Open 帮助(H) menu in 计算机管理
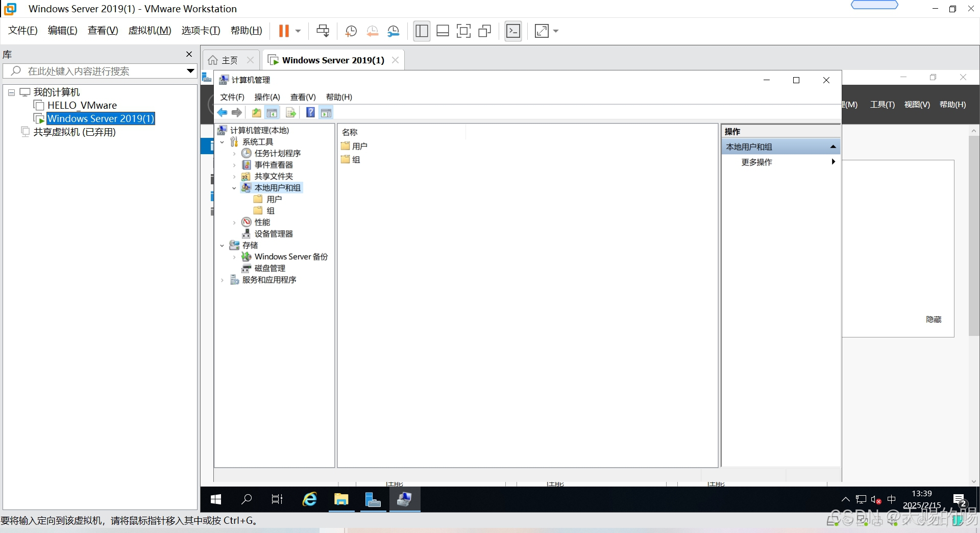The height and width of the screenshot is (533, 980). pyautogui.click(x=339, y=97)
